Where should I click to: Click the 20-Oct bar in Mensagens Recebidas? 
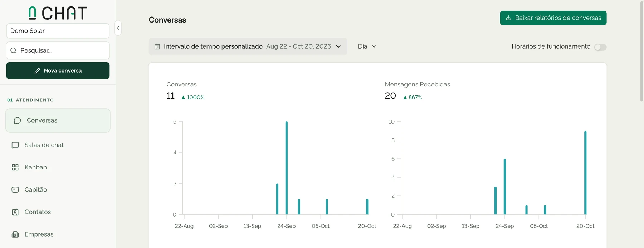(x=585, y=173)
